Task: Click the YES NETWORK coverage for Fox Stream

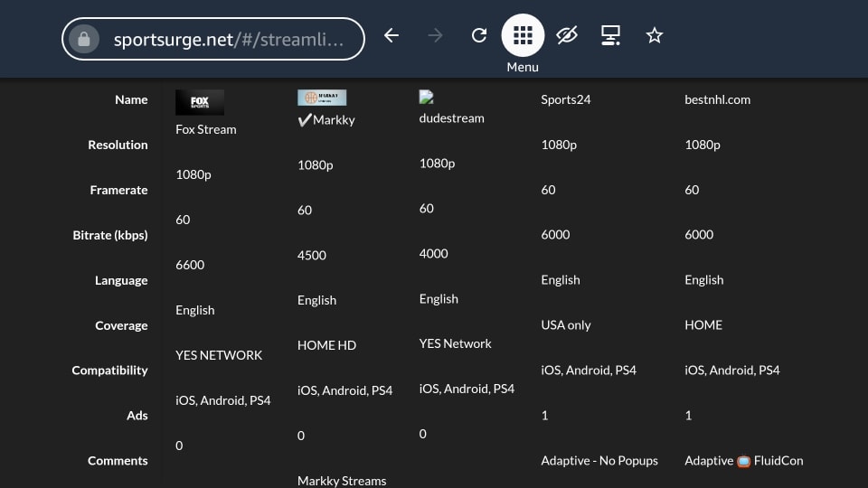Action: pyautogui.click(x=219, y=355)
